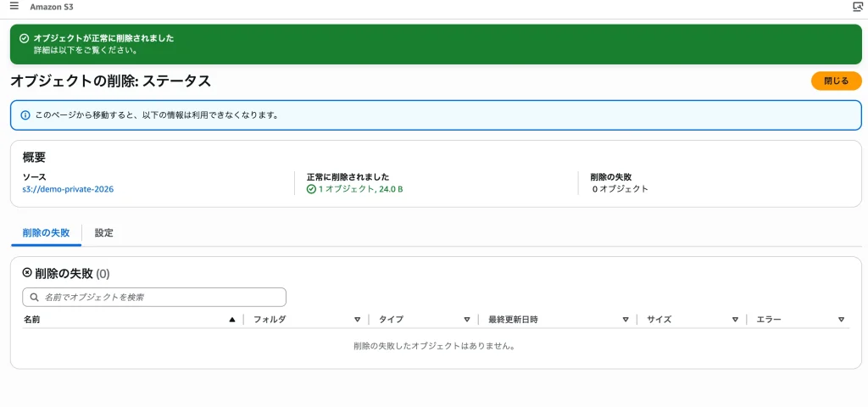The height and width of the screenshot is (407, 868).
Task: Click the info icon in the blue notice
Action: (x=25, y=114)
